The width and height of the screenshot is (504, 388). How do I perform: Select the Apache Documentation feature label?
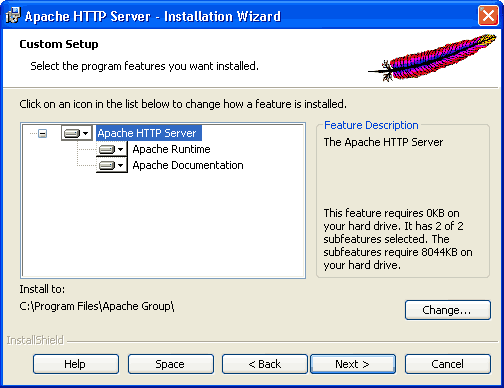(188, 165)
